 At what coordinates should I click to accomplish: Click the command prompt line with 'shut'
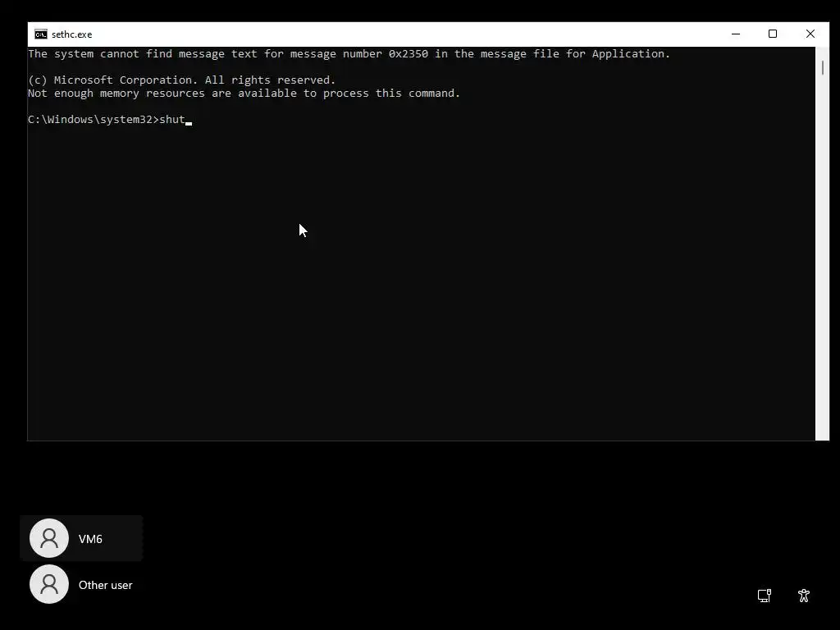point(110,120)
